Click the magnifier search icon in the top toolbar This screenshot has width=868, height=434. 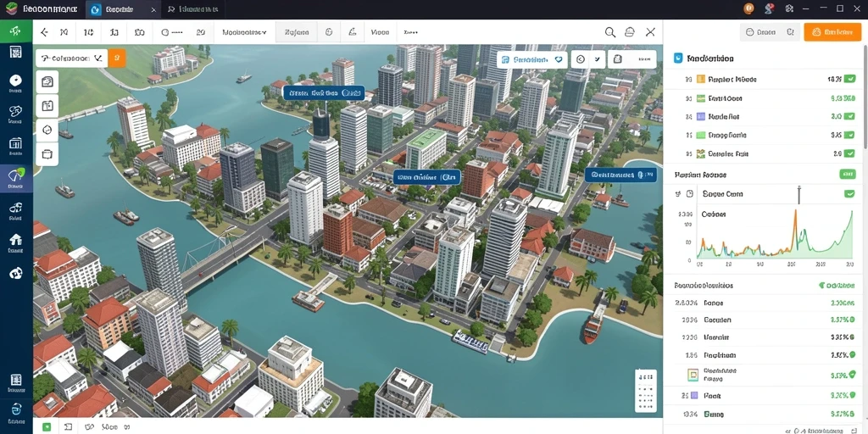pyautogui.click(x=610, y=32)
